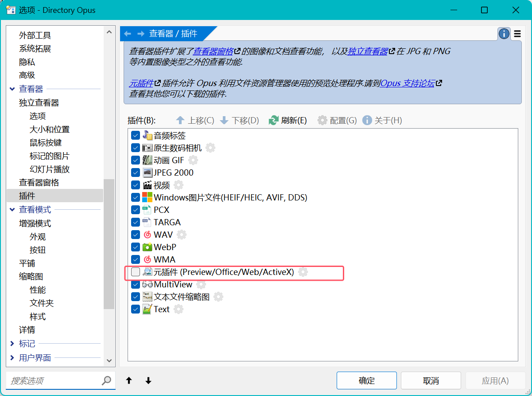Click the 配置(G) configure button
The image size is (532, 396).
[337, 120]
